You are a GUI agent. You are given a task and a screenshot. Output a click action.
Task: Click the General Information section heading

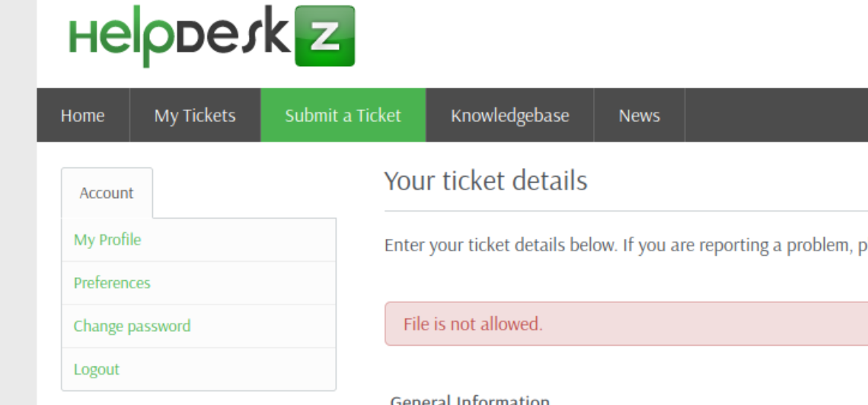tap(470, 400)
